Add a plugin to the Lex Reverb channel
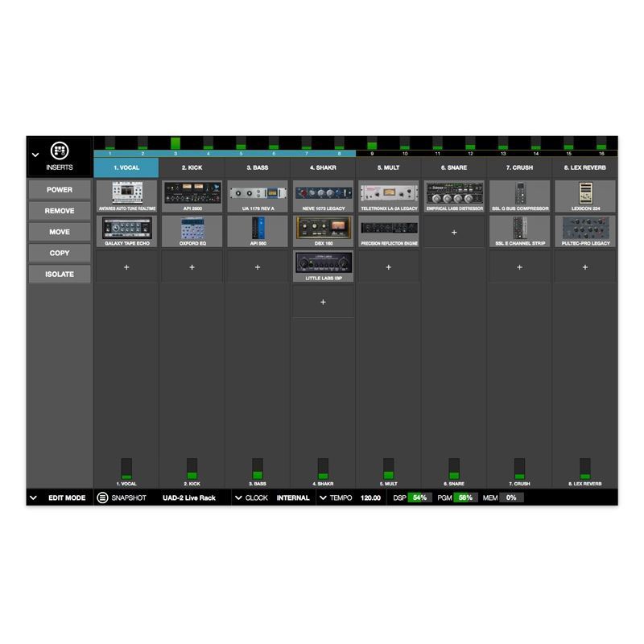This screenshot has height=644, width=644. 585,267
